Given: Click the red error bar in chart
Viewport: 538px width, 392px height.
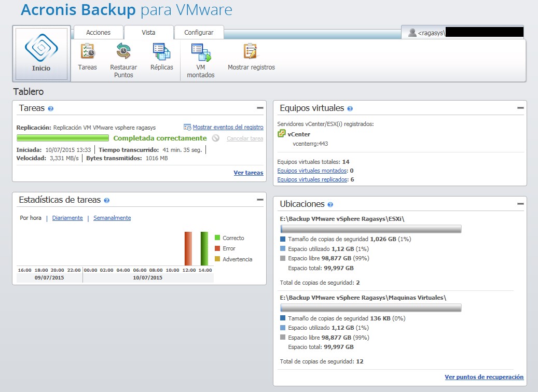Looking at the screenshot, I should 188,249.
